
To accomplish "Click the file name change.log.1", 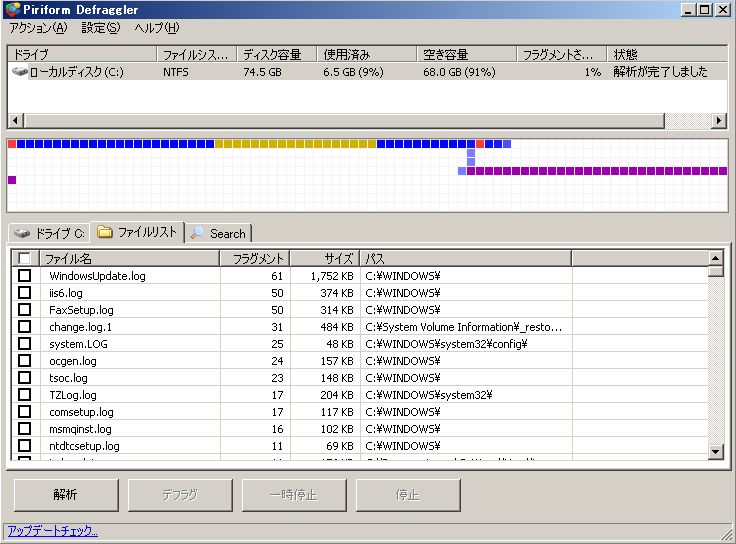I will [80, 327].
